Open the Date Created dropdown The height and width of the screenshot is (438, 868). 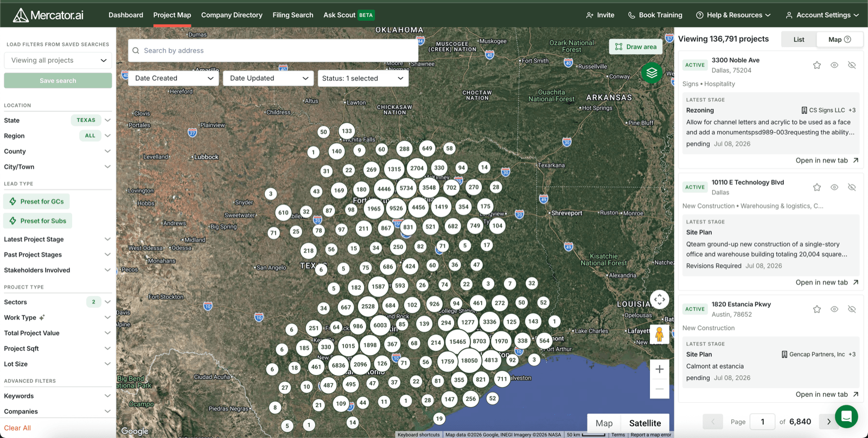[x=174, y=78]
